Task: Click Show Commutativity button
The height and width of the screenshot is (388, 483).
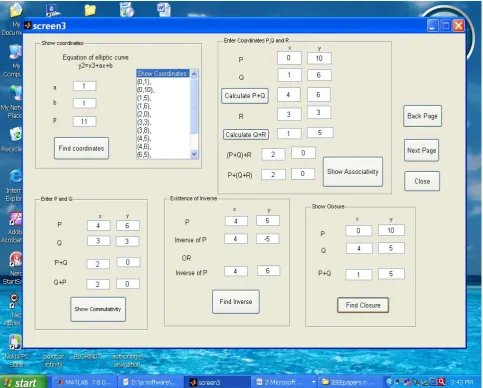Action: (98, 309)
